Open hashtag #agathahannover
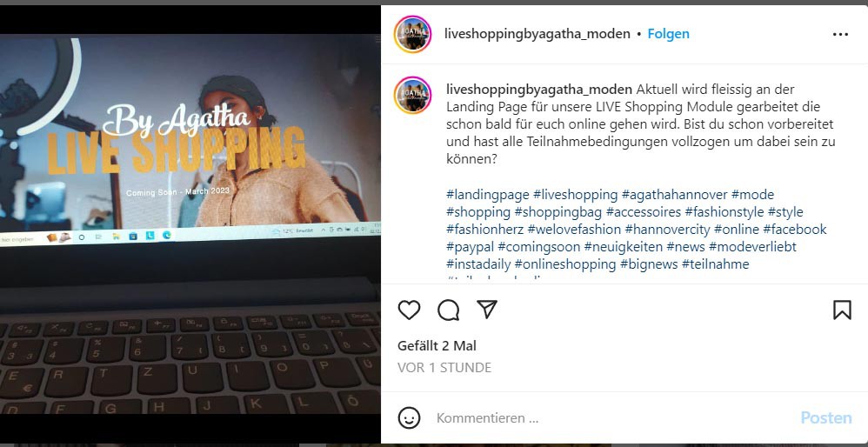868x447 pixels. pyautogui.click(x=674, y=195)
